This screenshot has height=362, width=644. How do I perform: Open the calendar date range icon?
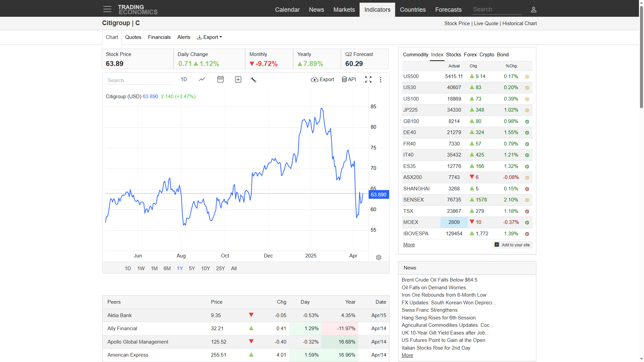tap(220, 79)
